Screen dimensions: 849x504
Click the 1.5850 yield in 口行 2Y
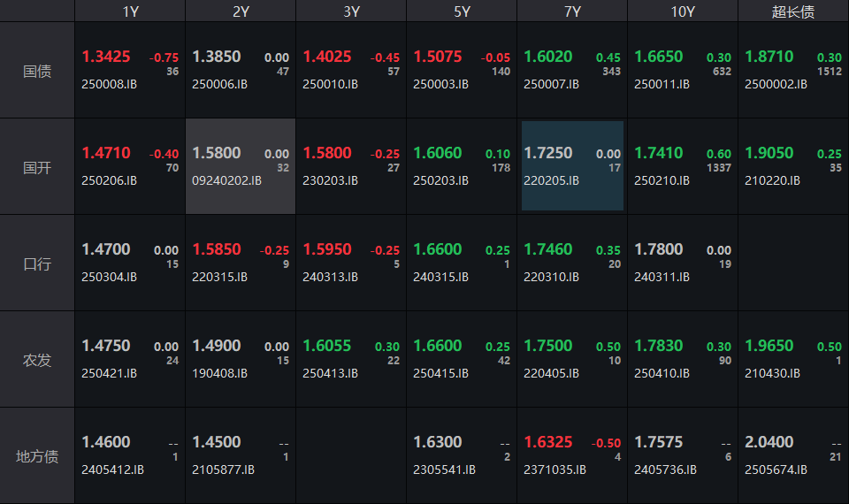click(x=217, y=249)
